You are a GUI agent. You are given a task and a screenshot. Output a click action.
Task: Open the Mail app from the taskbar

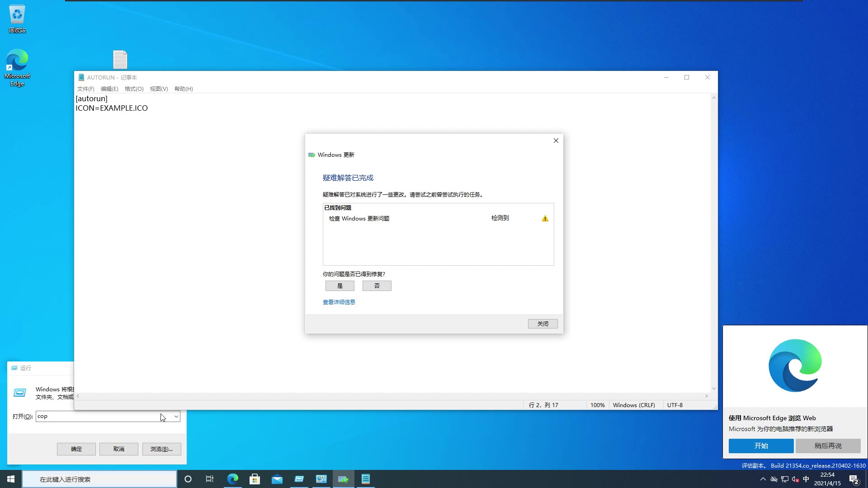coord(277,479)
